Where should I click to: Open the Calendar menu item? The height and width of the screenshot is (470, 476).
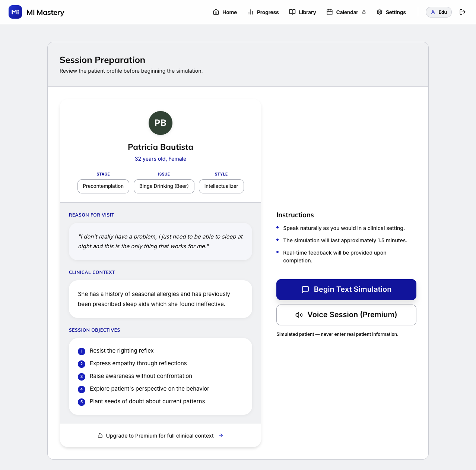[x=346, y=12]
